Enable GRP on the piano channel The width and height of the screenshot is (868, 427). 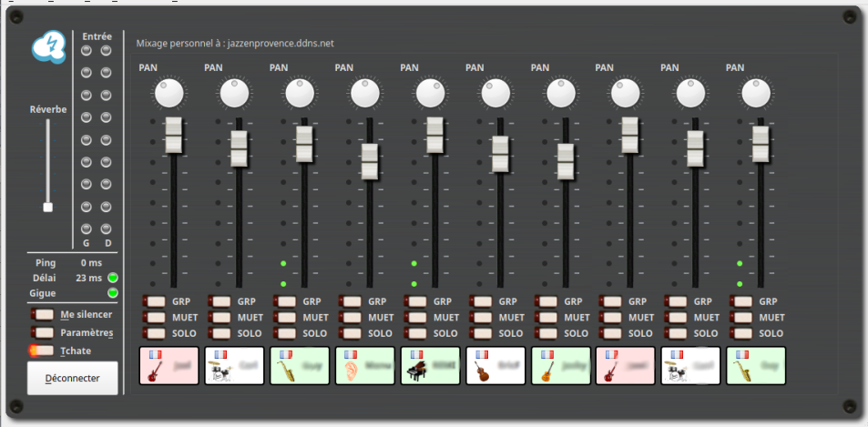pos(415,301)
